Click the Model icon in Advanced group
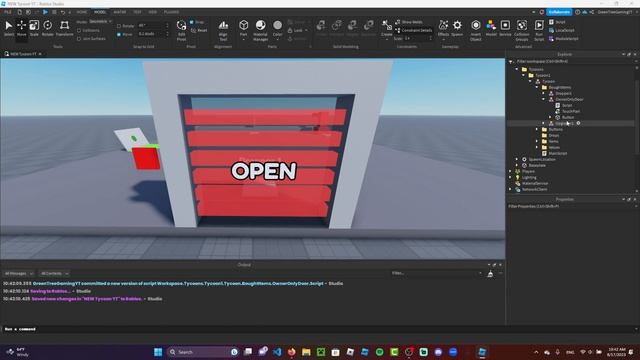Screen dimensions: 640x360 pos(491,28)
